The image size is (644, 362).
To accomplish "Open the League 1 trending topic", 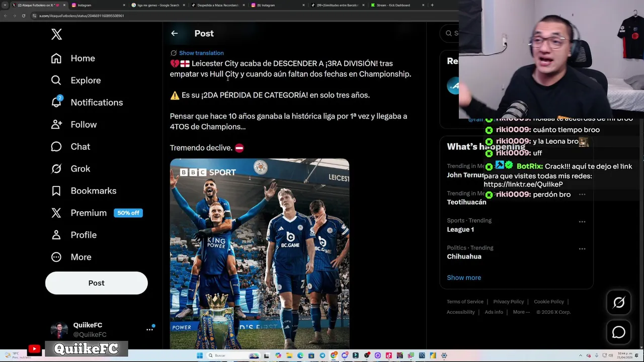I will coord(460,229).
